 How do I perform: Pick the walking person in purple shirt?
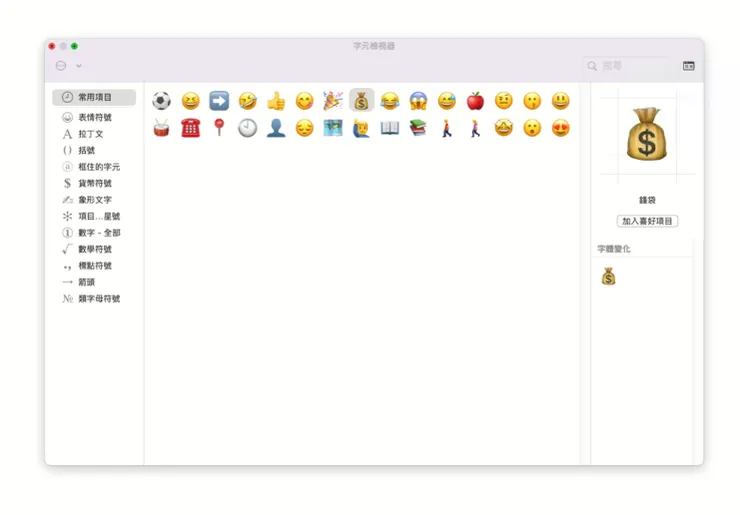tap(475, 128)
